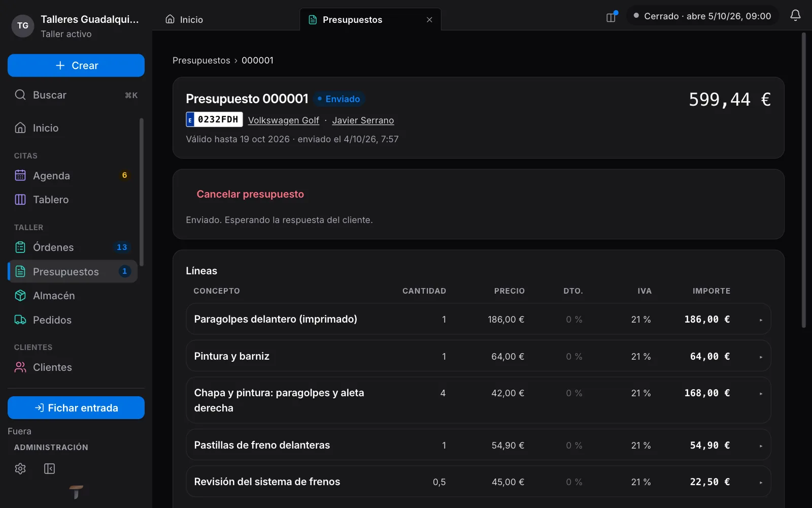Click the Tablero board icon
Screen dimensions: 812x508
[x=20, y=200]
